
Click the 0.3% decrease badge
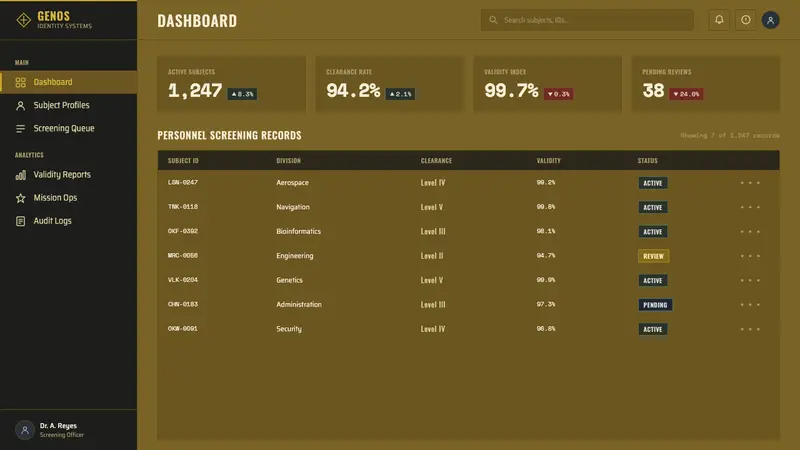pyautogui.click(x=558, y=94)
